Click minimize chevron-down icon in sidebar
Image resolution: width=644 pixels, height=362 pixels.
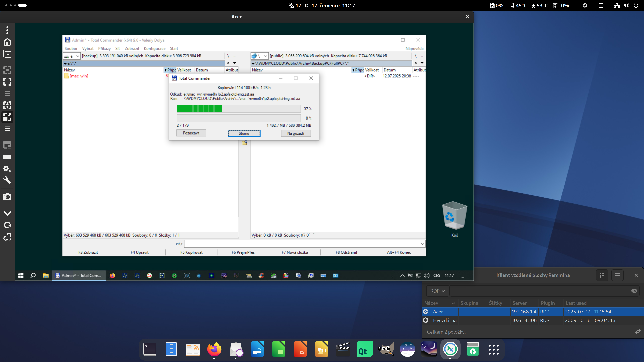click(x=7, y=213)
